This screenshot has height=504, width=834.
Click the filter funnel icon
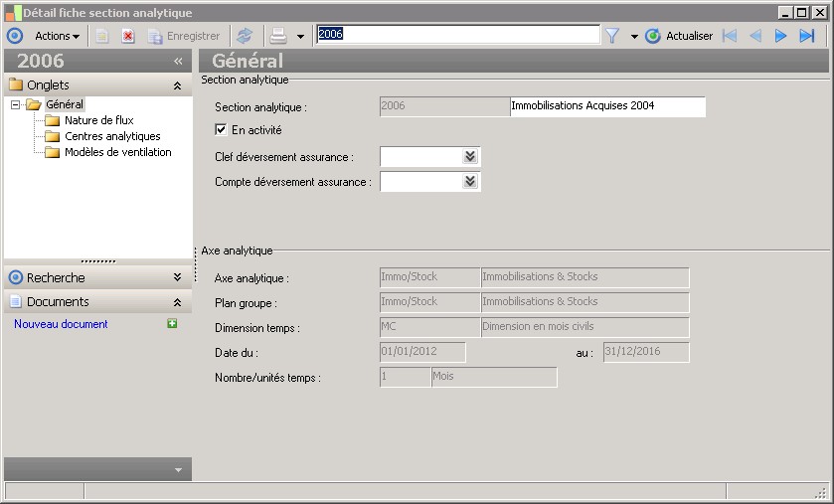(x=612, y=36)
